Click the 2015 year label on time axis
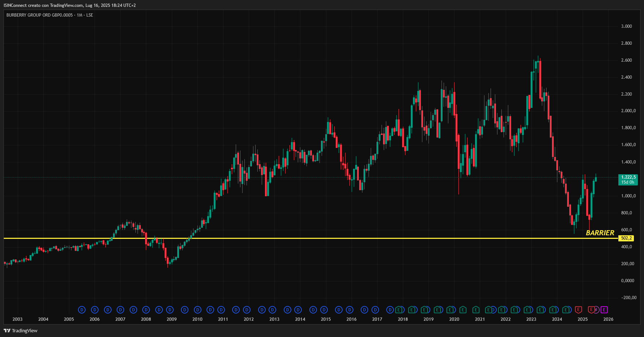The width and height of the screenshot is (644, 337). (x=326, y=319)
